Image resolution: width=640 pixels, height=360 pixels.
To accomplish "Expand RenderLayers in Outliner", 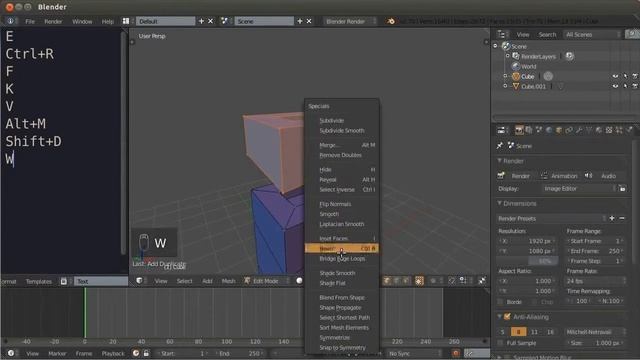I will pos(508,56).
